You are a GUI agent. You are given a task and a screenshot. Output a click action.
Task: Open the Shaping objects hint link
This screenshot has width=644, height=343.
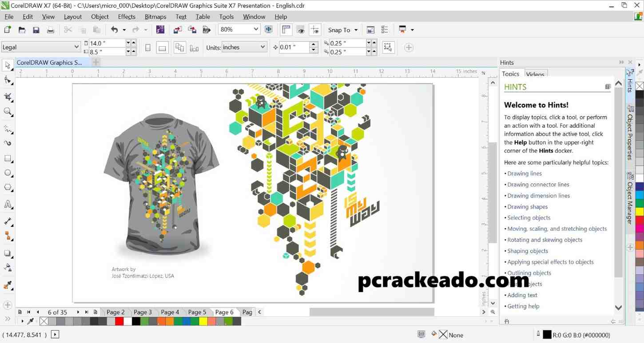click(528, 251)
